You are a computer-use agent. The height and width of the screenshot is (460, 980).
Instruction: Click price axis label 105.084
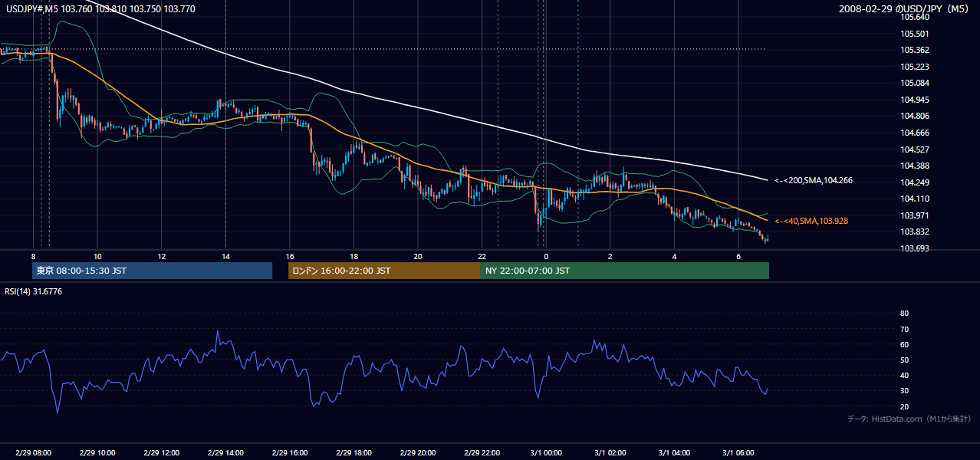[915, 83]
